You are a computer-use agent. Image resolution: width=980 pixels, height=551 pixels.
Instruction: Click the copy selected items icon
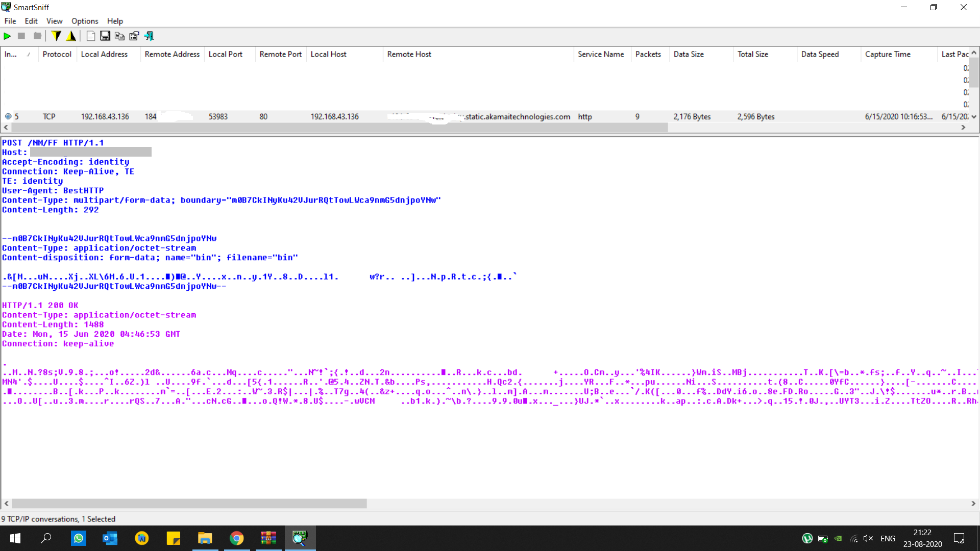click(x=119, y=36)
